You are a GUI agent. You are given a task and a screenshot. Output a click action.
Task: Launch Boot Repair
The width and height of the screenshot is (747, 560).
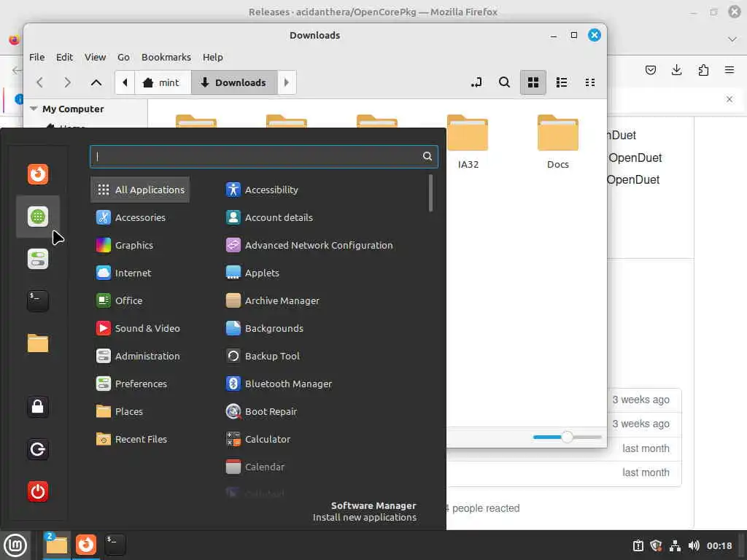click(261, 411)
